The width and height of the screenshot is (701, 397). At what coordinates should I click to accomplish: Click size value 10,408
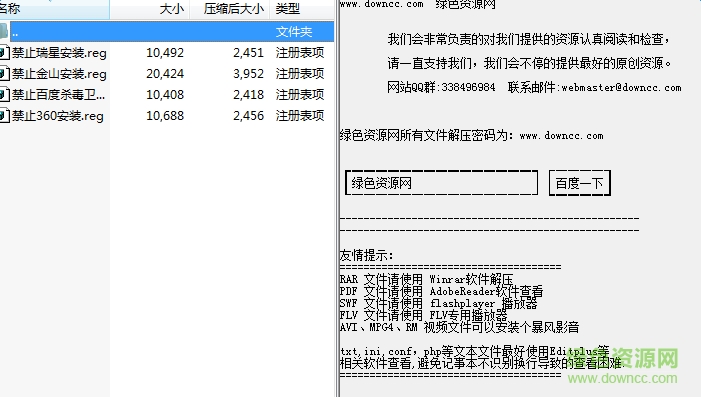click(165, 95)
